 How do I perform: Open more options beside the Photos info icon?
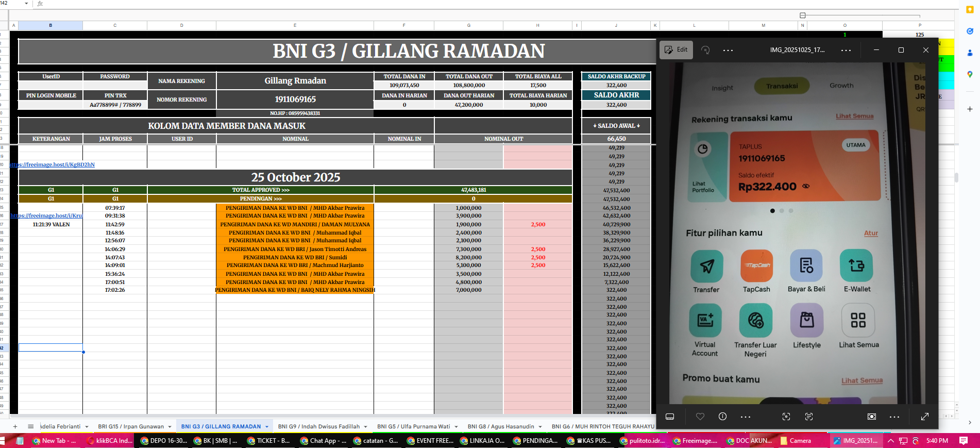[x=746, y=417]
